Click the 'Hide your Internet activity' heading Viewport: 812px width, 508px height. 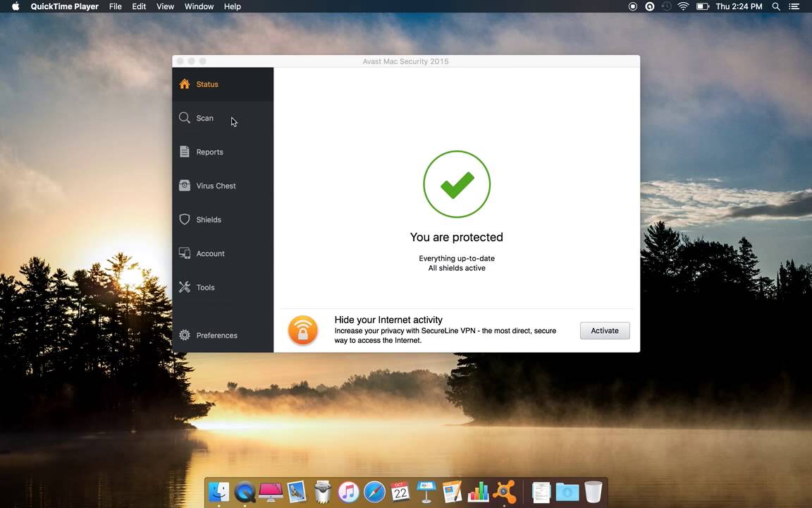pos(388,320)
